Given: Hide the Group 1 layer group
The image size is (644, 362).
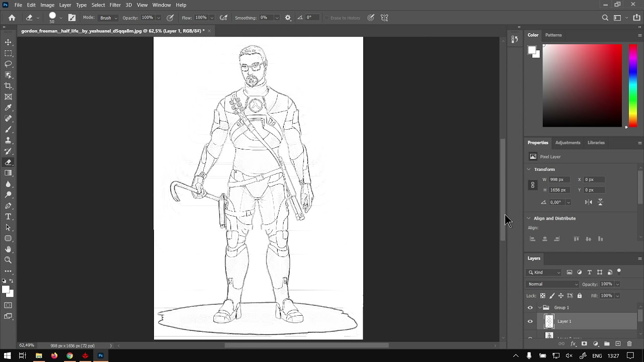Looking at the screenshot, I should coord(530,308).
